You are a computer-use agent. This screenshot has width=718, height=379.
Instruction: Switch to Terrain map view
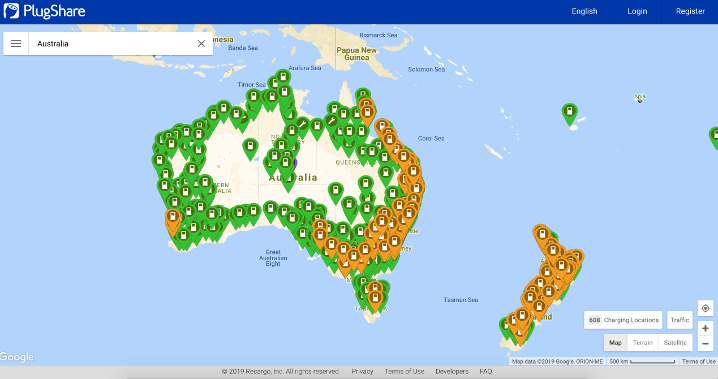pos(642,342)
